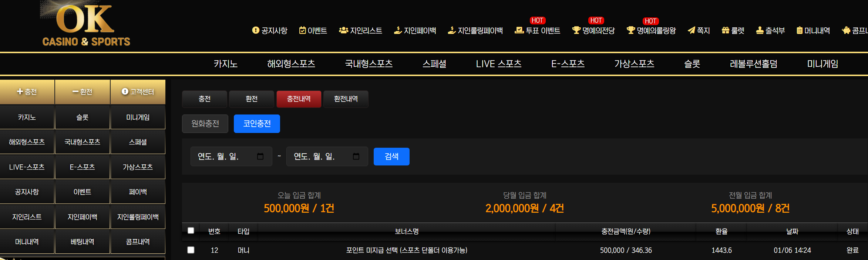
Task: Click the 지인리스트 people icon
Action: point(343,30)
